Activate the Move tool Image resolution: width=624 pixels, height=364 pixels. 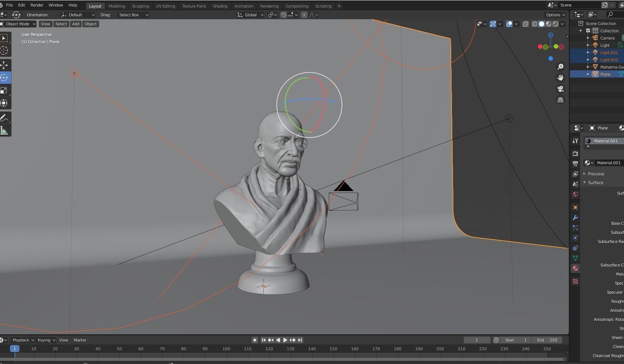point(4,65)
